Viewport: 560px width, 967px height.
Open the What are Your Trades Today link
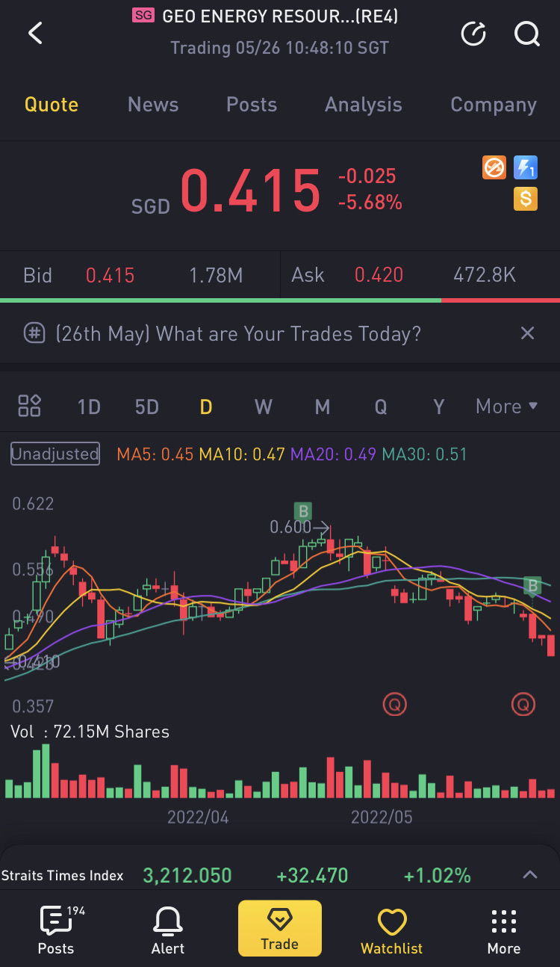pyautogui.click(x=238, y=333)
